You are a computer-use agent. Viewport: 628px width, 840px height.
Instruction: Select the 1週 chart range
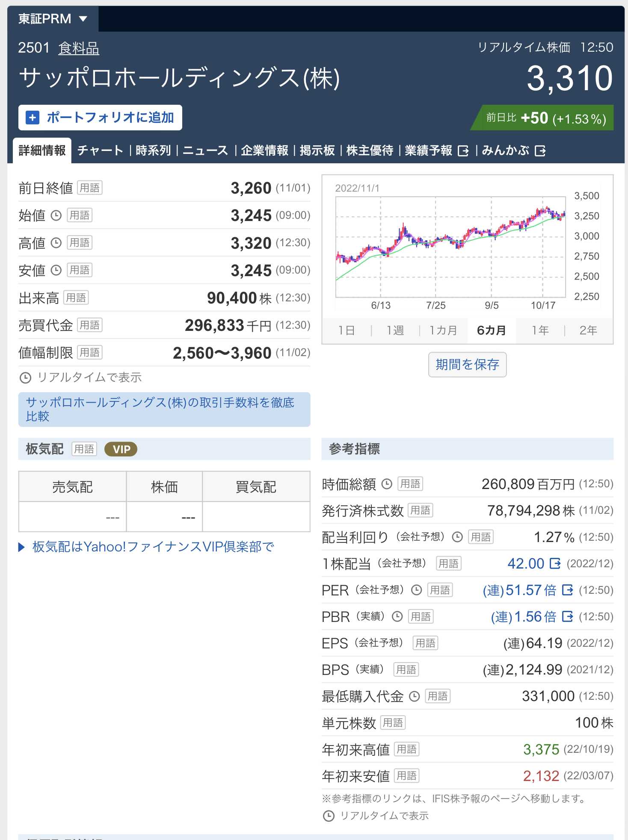(395, 330)
